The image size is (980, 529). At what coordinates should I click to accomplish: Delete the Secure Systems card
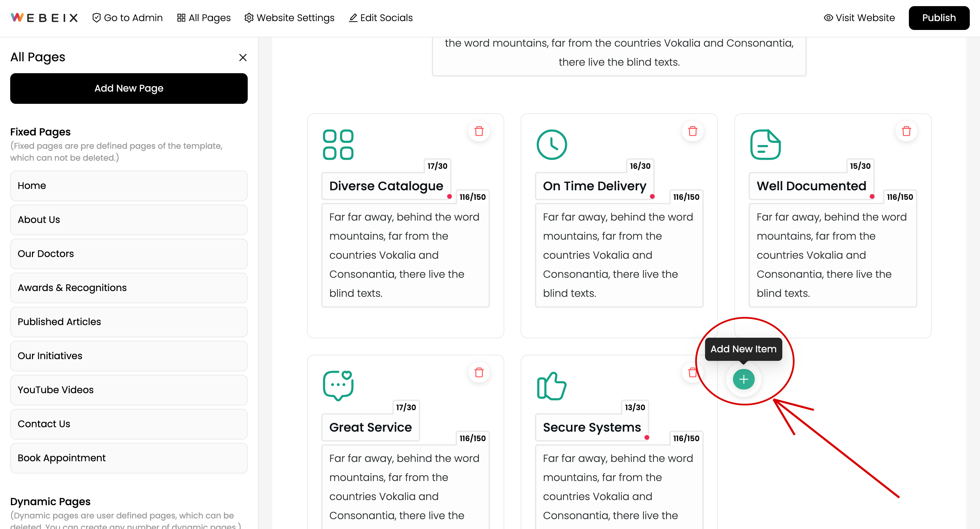click(x=692, y=372)
